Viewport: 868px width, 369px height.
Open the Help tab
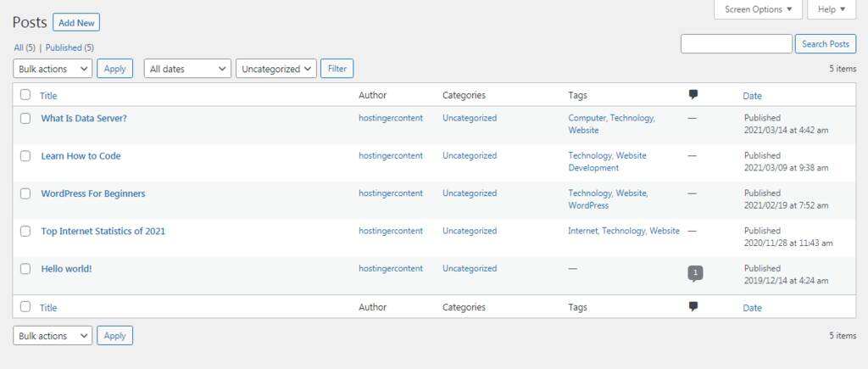pyautogui.click(x=832, y=9)
